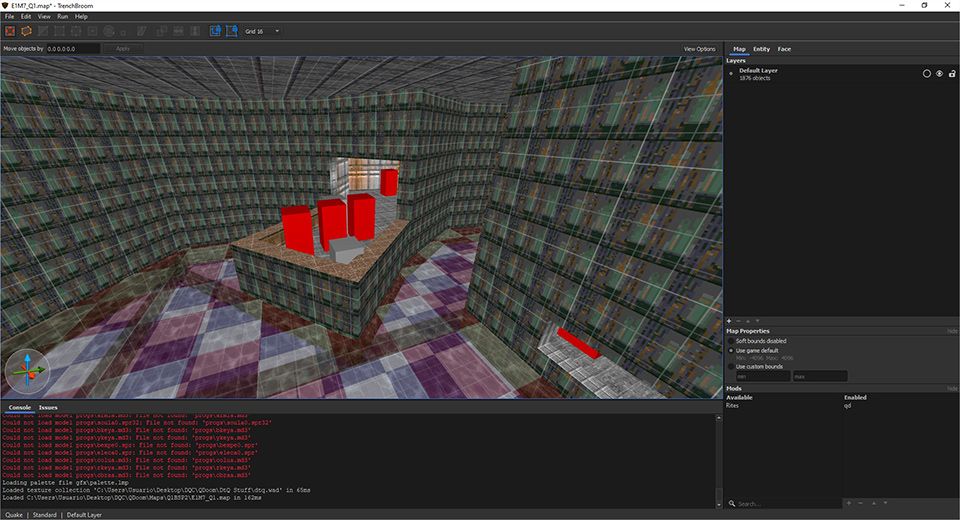Click the 3D axis orientation gizmo
The image size is (960, 520).
pyautogui.click(x=26, y=371)
